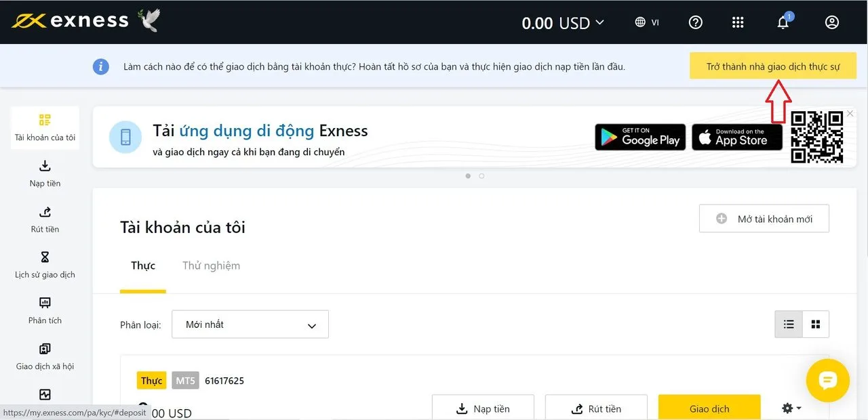The width and height of the screenshot is (868, 420).
Task: Expand the account settings gear dropdown
Action: click(791, 408)
